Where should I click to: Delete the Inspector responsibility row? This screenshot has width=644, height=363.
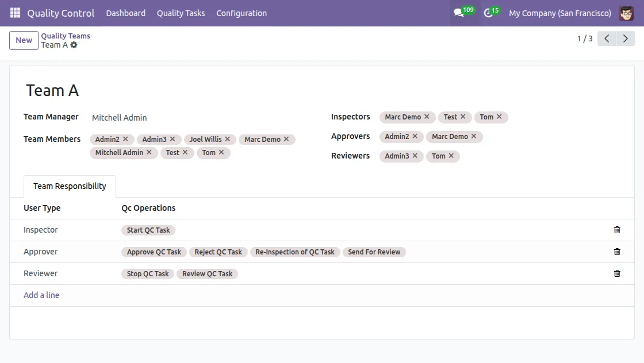coord(617,230)
